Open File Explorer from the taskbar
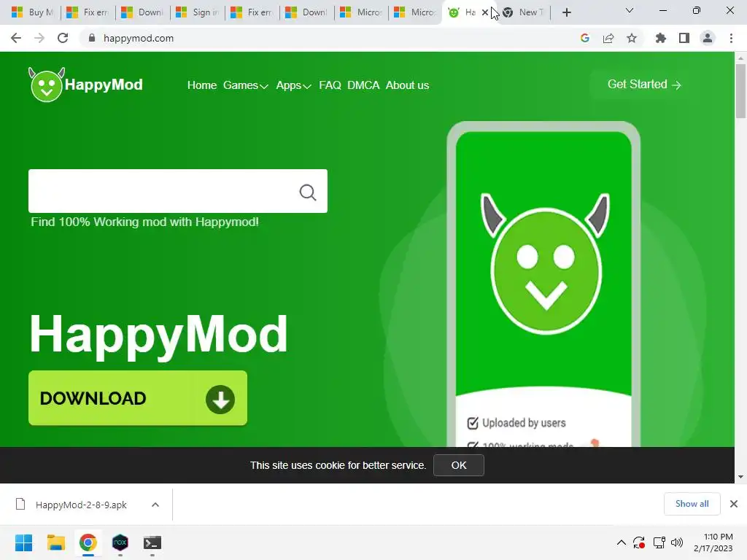This screenshot has width=747, height=560. (55, 542)
